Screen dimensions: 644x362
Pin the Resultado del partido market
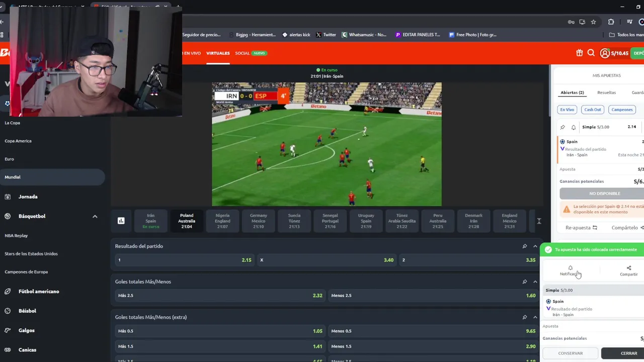[x=524, y=246]
